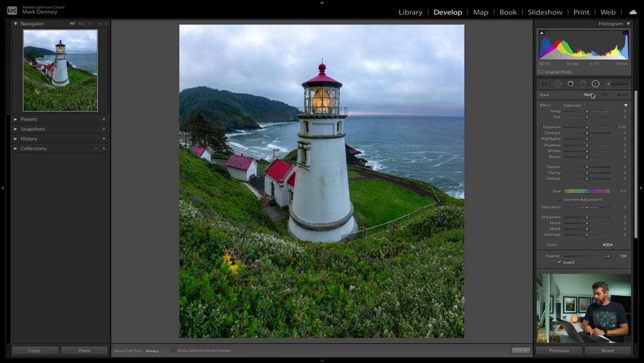Image resolution: width=644 pixels, height=363 pixels.
Task: Collapse effect sliders with the disclosure triangle
Action: (626, 105)
